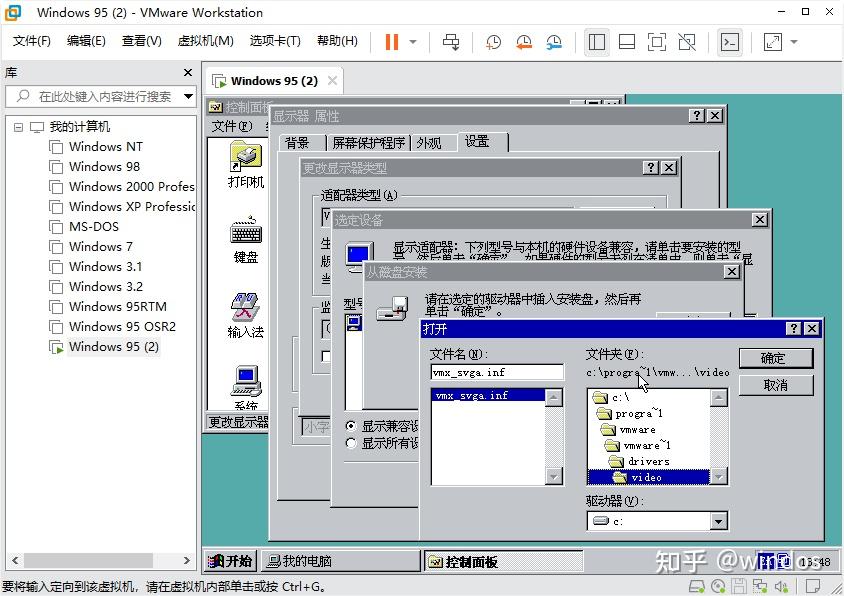Click the Send Ctrl+Alt+Del toolbar icon

pyautogui.click(x=449, y=42)
